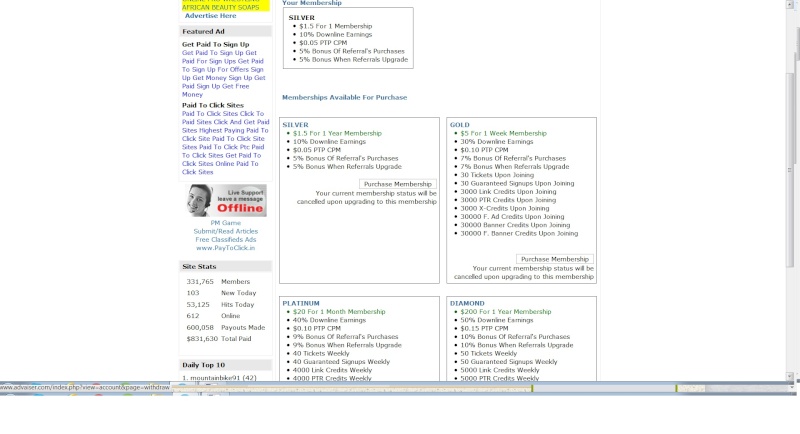Click Gold's 30000 Banner Credits Upon Joining

[x=515, y=225]
